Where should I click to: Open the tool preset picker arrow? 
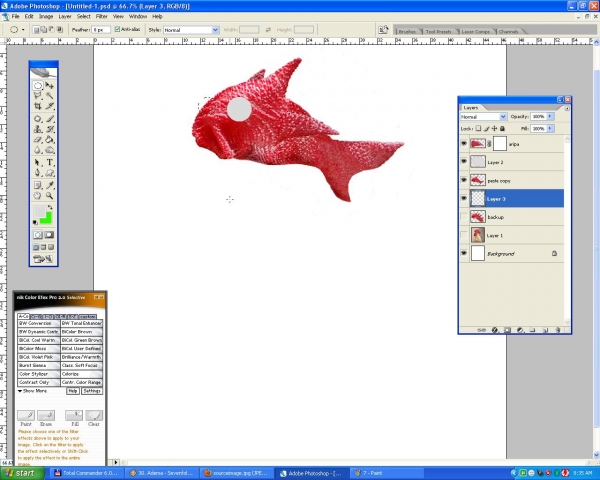tap(23, 29)
